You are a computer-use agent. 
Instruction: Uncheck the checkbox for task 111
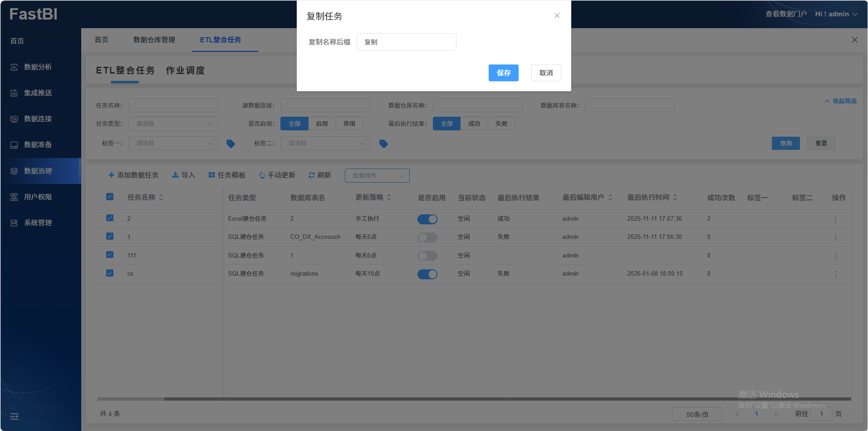tap(110, 255)
